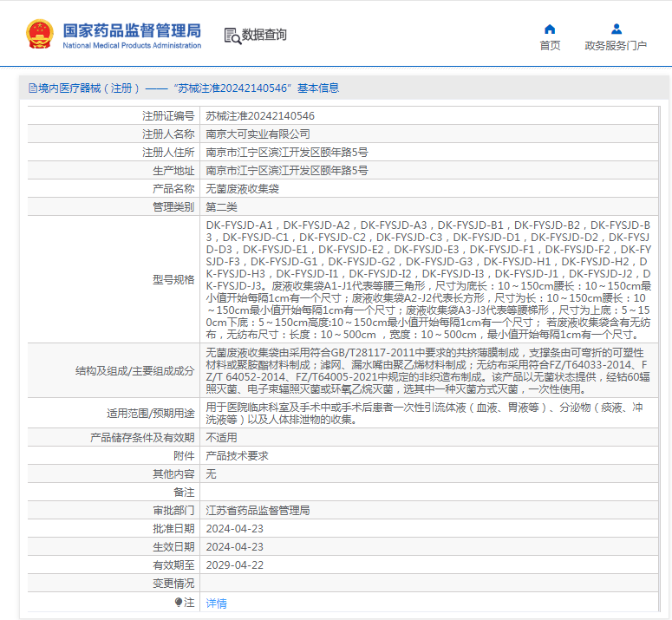Click the 型号规格 row label

173,280
